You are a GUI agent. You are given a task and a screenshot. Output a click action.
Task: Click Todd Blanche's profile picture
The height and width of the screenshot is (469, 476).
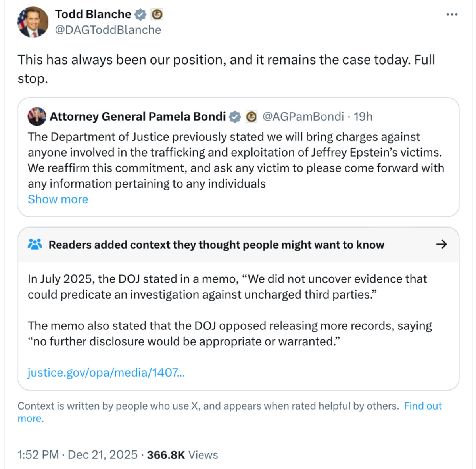tap(33, 21)
